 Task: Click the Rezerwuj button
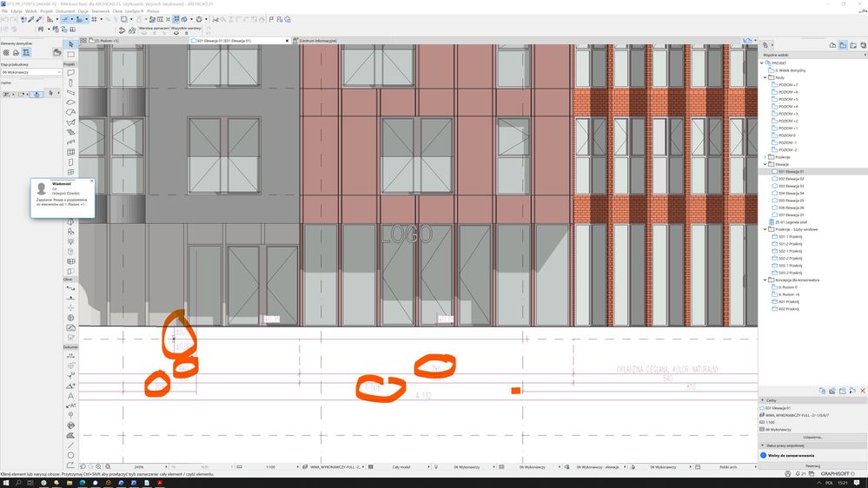(x=812, y=466)
